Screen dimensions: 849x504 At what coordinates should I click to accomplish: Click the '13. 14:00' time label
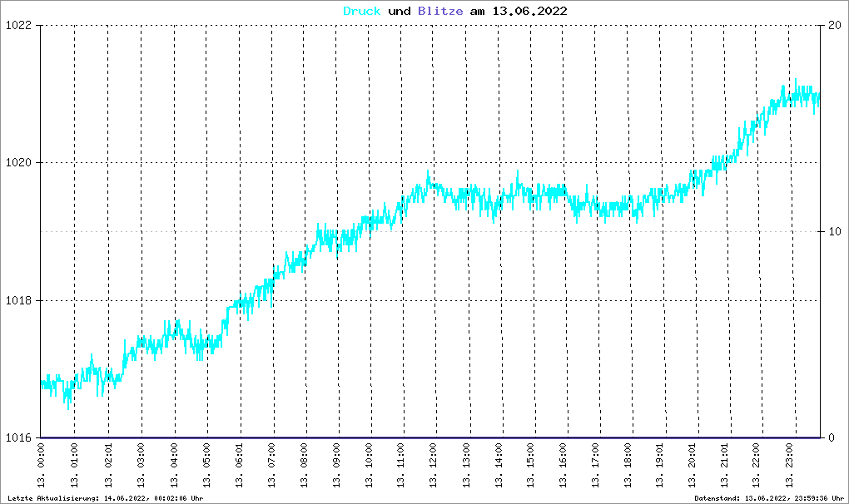coord(498,465)
